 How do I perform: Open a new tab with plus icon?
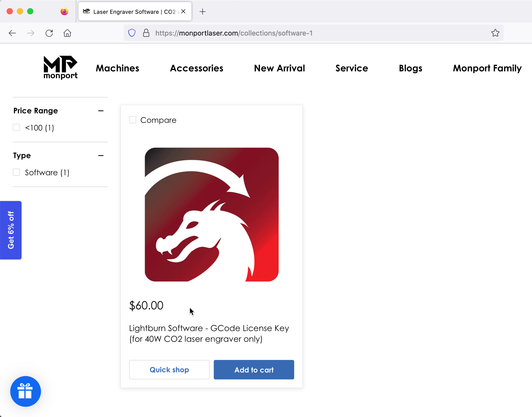coord(202,12)
